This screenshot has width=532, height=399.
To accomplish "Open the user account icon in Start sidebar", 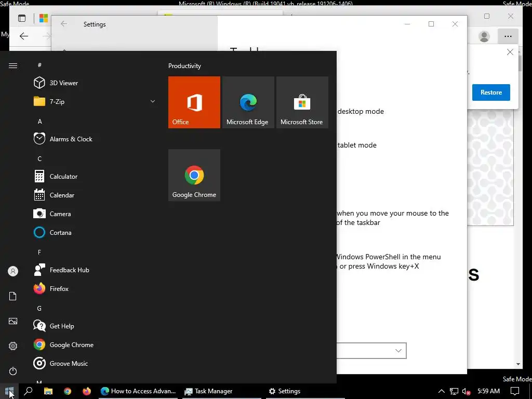I will pyautogui.click(x=13, y=271).
